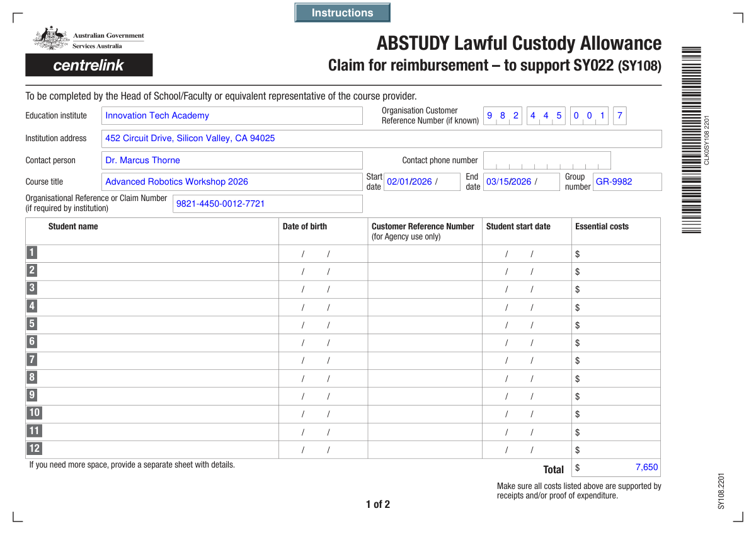Focus the Contact phone number field
Image resolution: width=756 pixels, height=535 pixels.
click(x=547, y=160)
